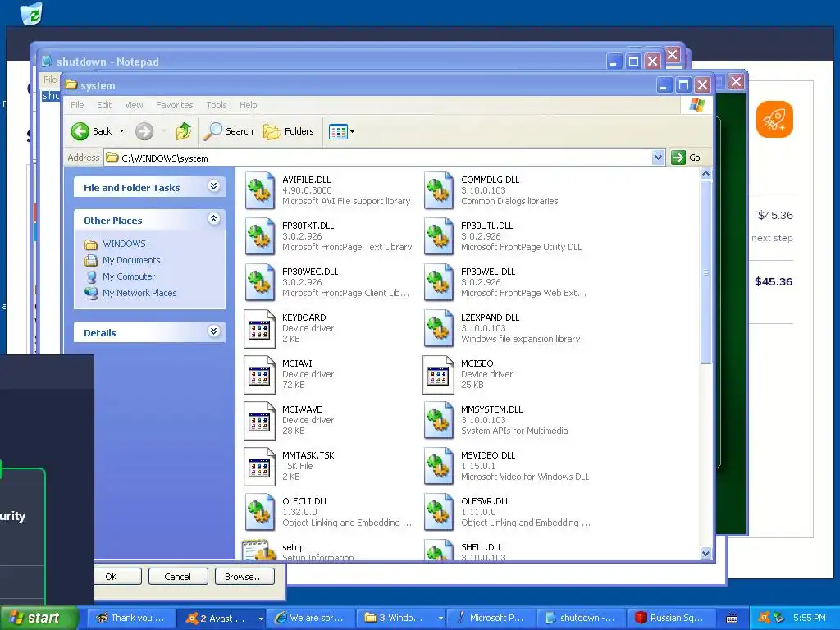The width and height of the screenshot is (840, 630).
Task: Click the Start button
Action: click(x=38, y=618)
